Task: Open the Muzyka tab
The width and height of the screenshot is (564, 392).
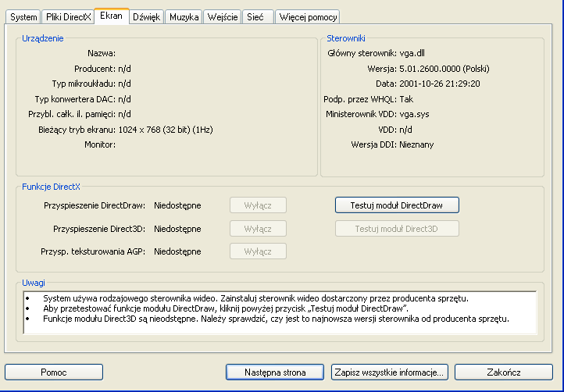Action: [184, 17]
